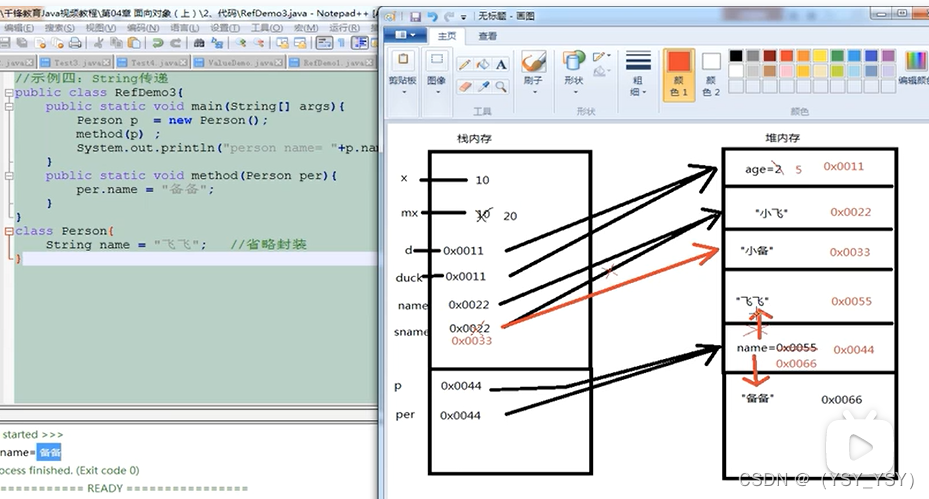Open Notepad++ 搜索(S) menu

[x=59, y=28]
